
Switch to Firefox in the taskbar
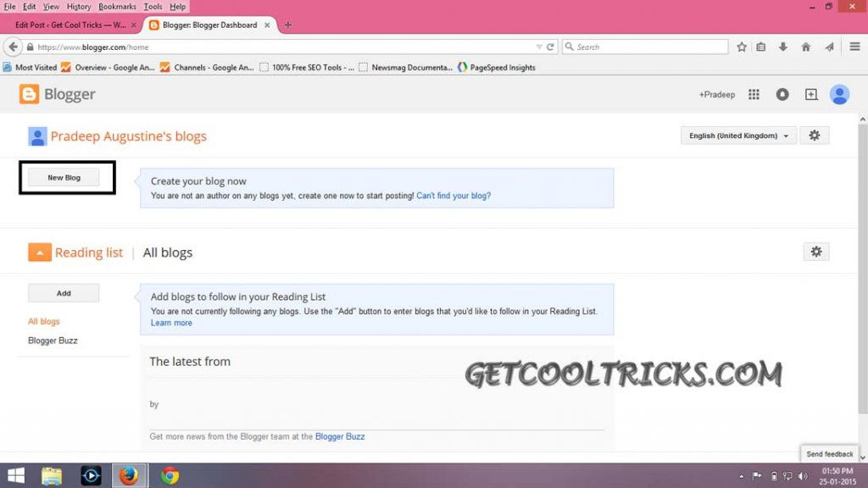tap(130, 475)
